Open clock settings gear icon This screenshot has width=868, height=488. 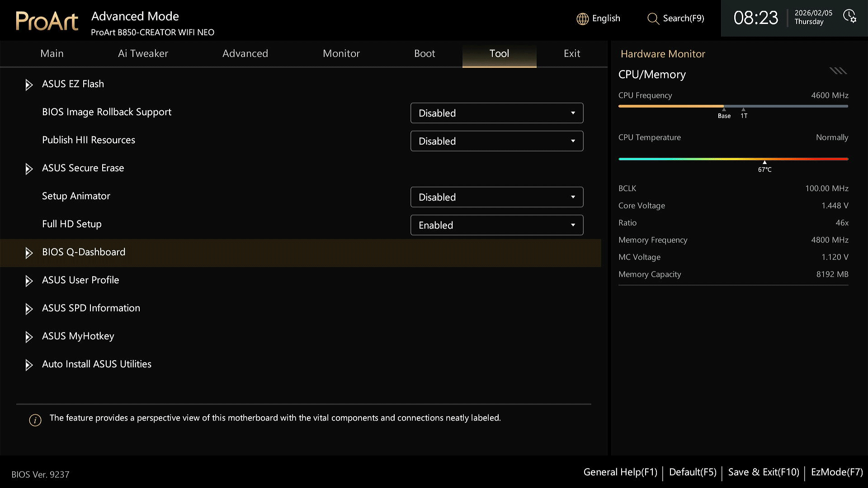(849, 16)
